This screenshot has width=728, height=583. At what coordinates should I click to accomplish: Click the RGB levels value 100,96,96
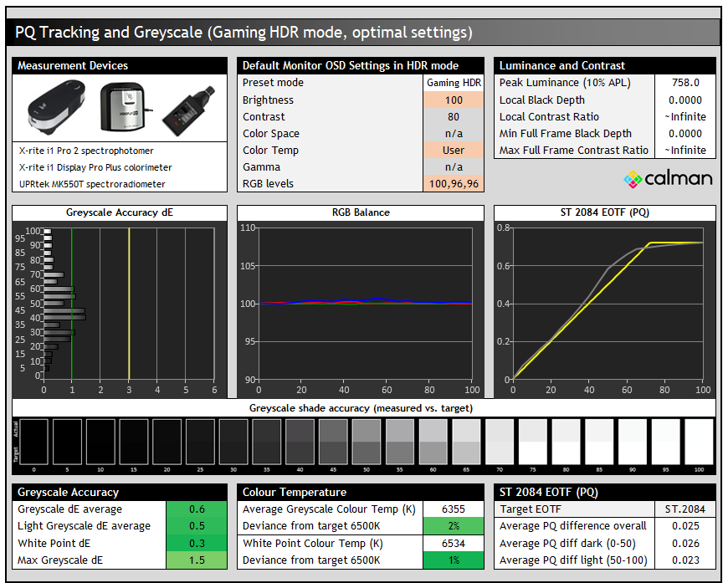[454, 184]
